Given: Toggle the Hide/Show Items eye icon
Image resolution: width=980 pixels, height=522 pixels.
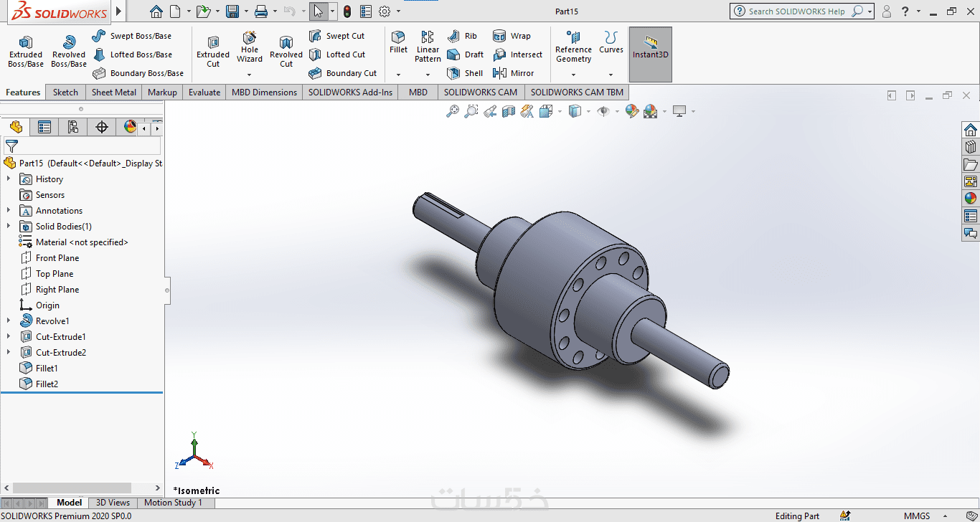Looking at the screenshot, I should [x=603, y=111].
